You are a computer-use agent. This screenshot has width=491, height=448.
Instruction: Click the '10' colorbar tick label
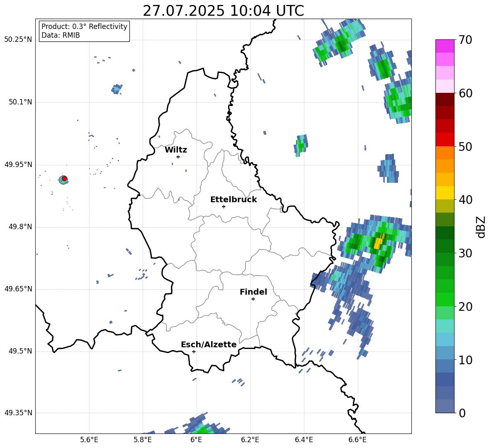tap(465, 360)
